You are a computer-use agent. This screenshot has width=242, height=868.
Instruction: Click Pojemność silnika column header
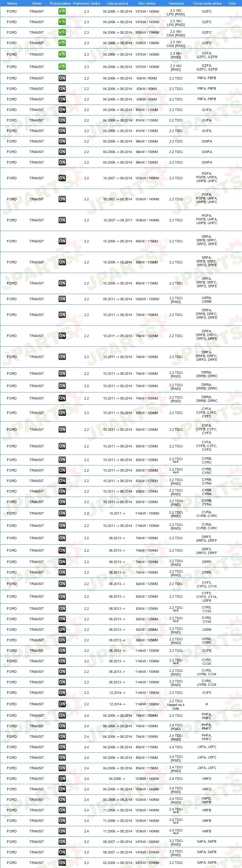86,3
